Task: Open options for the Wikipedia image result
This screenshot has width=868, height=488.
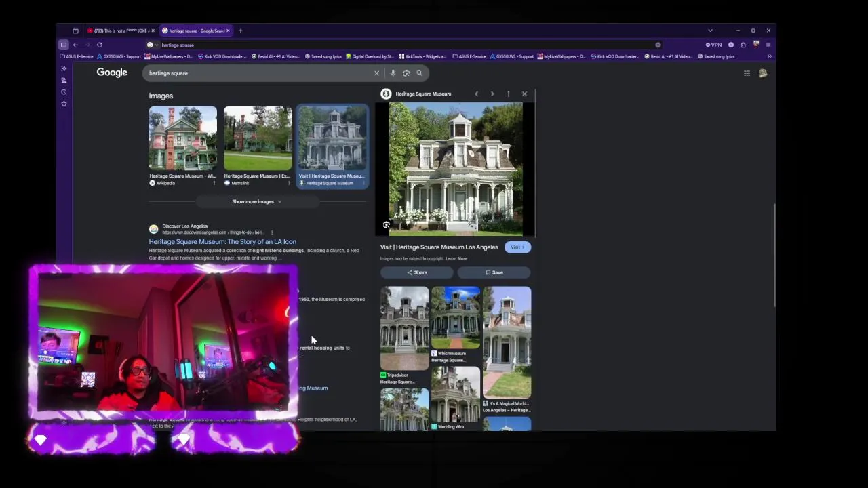Action: [x=214, y=183]
